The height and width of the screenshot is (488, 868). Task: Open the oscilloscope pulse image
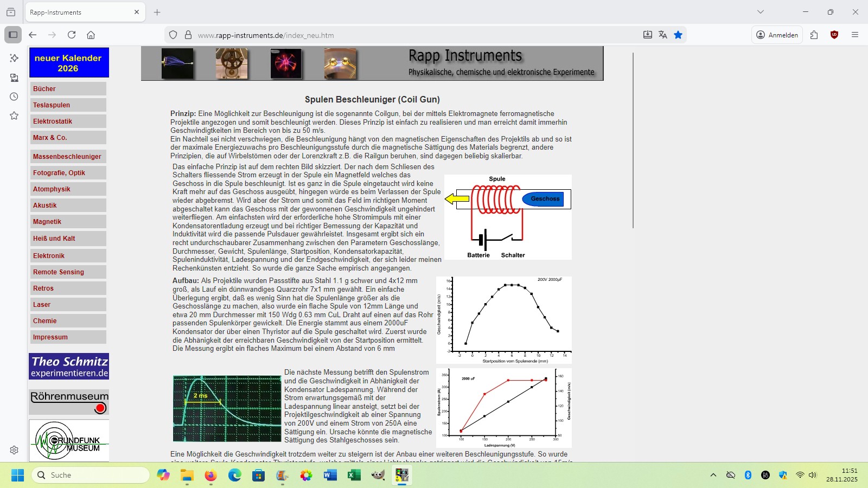(227, 408)
